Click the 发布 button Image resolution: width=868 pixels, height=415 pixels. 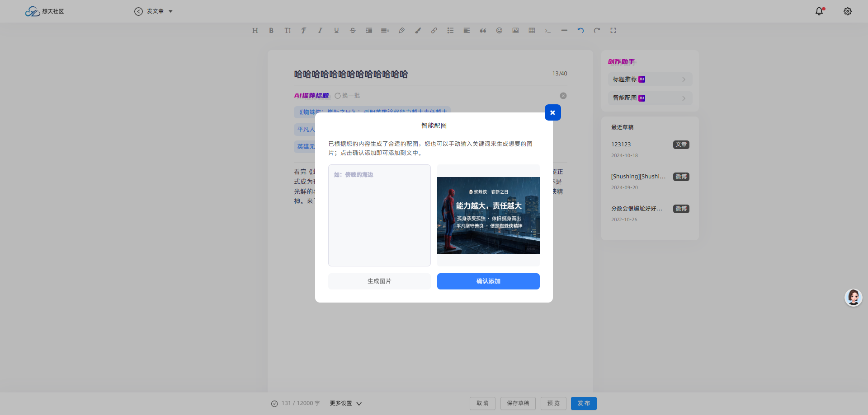click(584, 403)
